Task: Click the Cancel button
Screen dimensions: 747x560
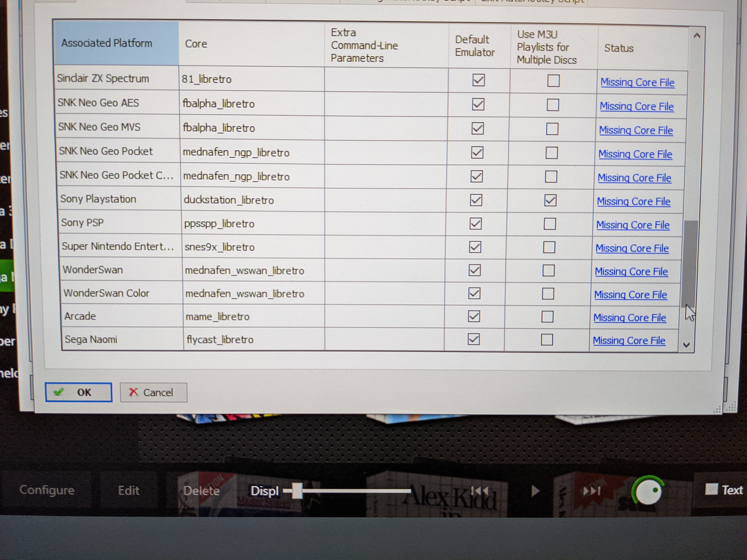Action: click(154, 392)
